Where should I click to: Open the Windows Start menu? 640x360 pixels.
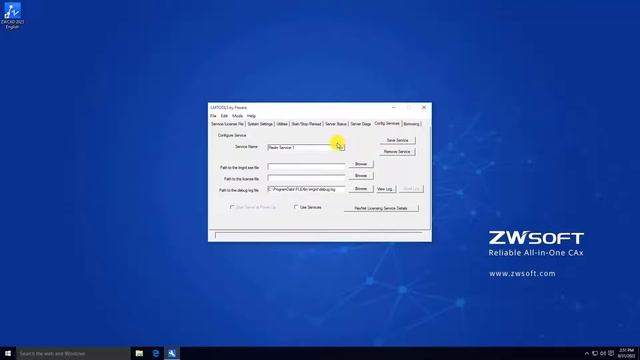click(8, 353)
